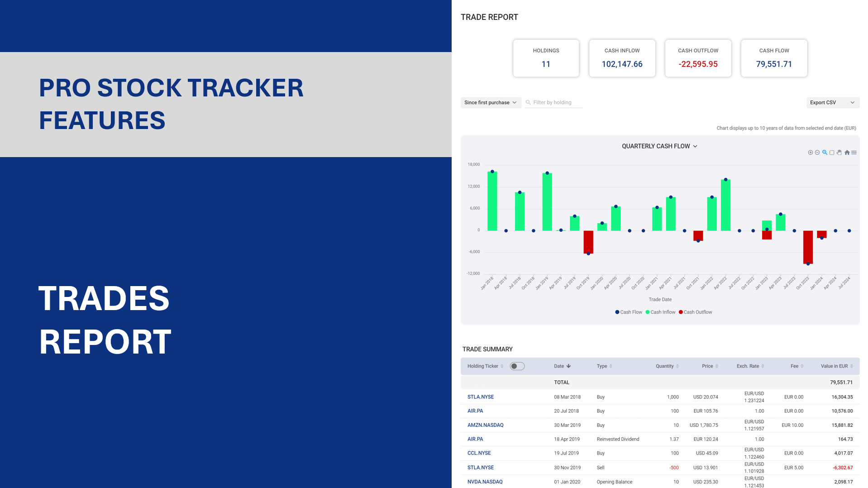Image resolution: width=868 pixels, height=488 pixels.
Task: Click the red Cash Outflow legend marker
Action: 681,312
